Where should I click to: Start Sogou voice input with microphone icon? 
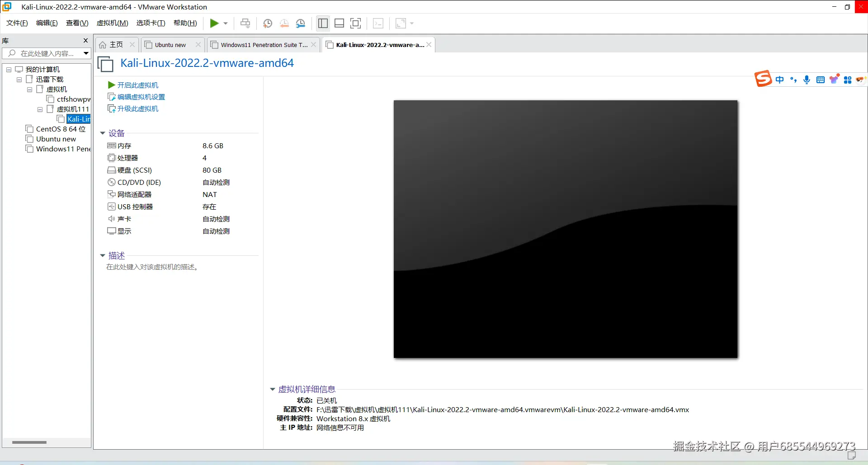pyautogui.click(x=807, y=80)
